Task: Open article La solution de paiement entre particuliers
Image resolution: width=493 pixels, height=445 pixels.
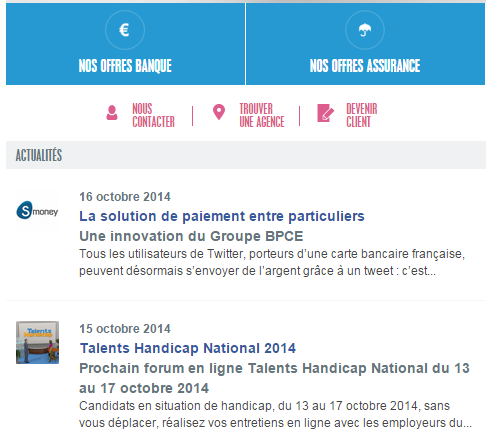Action: tap(222, 216)
